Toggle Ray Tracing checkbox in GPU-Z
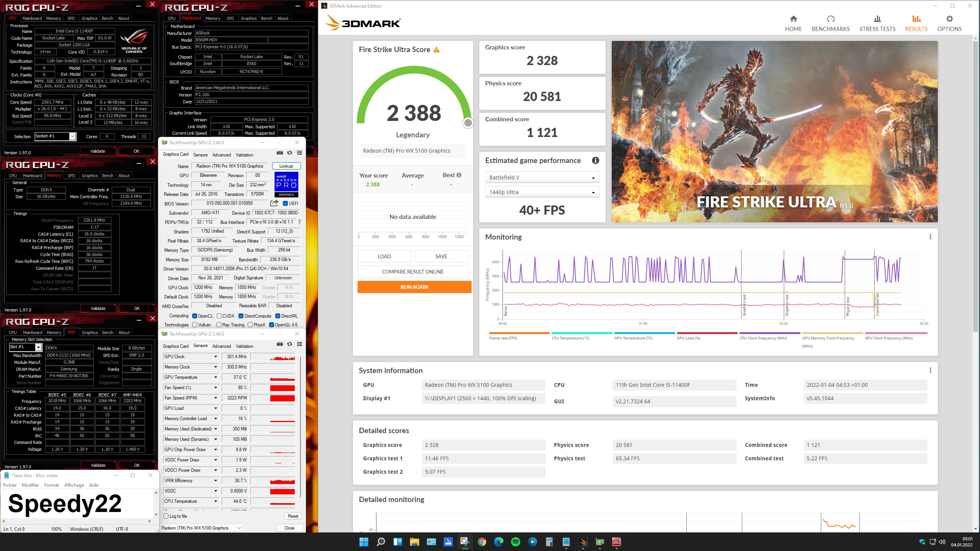Image resolution: width=980 pixels, height=551 pixels. pyautogui.click(x=219, y=324)
